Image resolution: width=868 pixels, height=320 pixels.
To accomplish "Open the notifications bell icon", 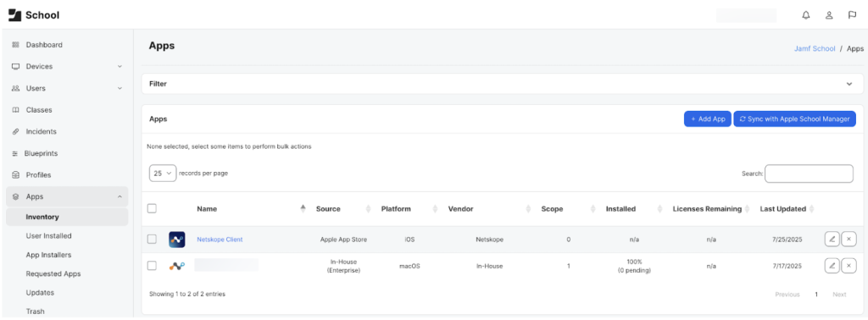I will tap(806, 15).
